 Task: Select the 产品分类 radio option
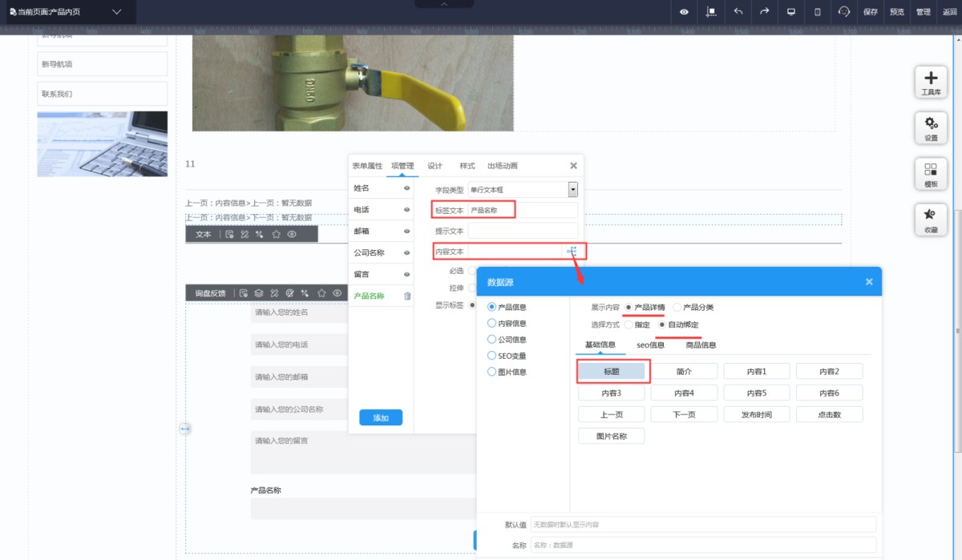pos(677,307)
